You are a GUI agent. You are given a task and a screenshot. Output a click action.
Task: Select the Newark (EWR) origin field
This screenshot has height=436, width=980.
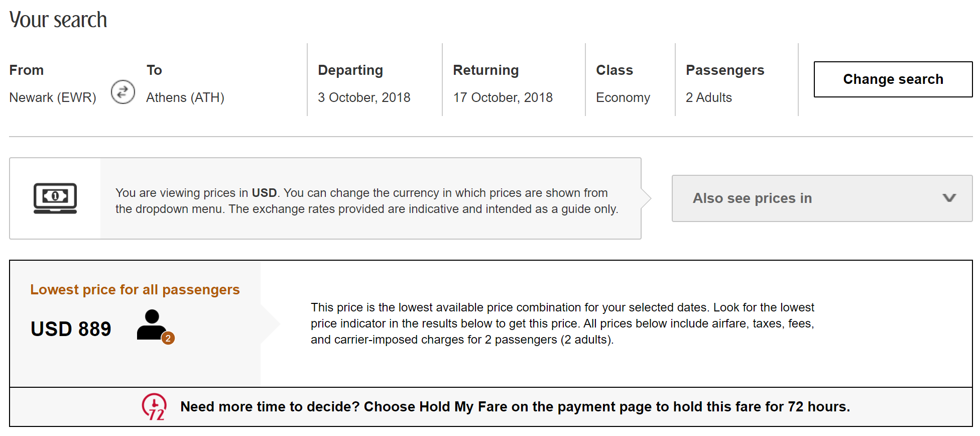click(x=53, y=97)
